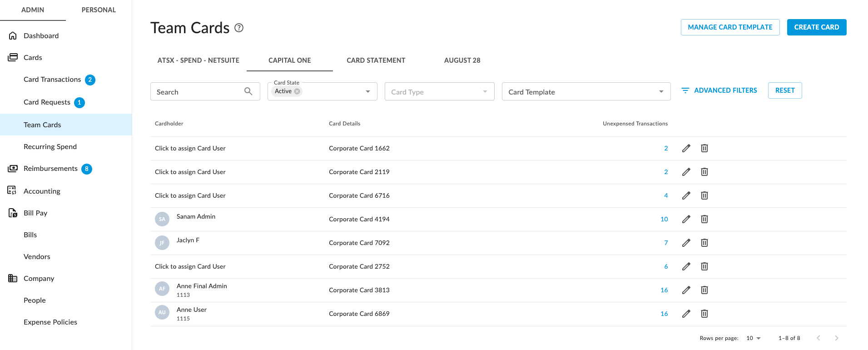Click into the Search input field

click(198, 92)
